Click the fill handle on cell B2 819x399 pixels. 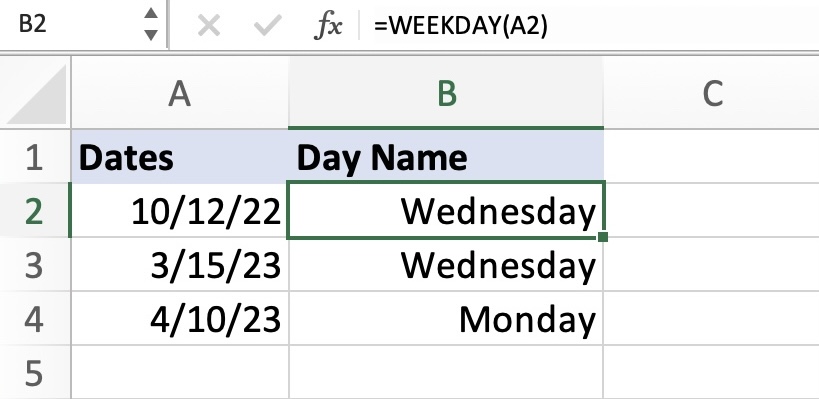pos(603,237)
